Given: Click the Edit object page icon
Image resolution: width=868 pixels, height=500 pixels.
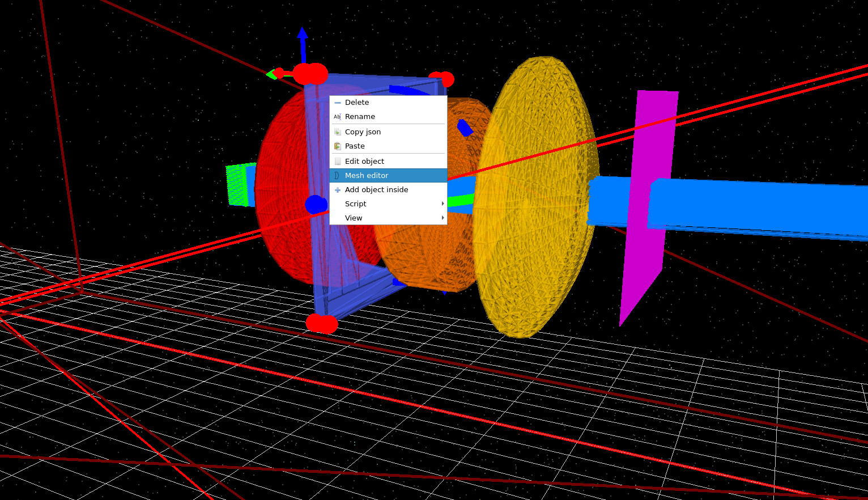Looking at the screenshot, I should (338, 161).
